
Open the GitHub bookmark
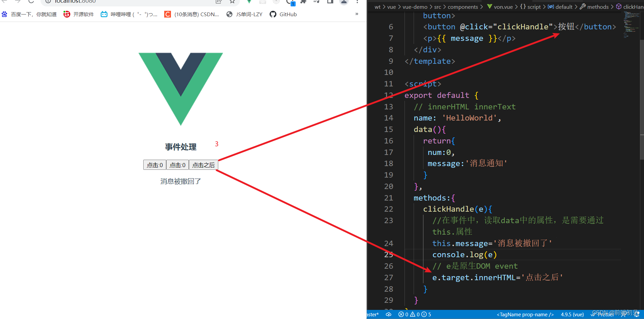tap(283, 14)
